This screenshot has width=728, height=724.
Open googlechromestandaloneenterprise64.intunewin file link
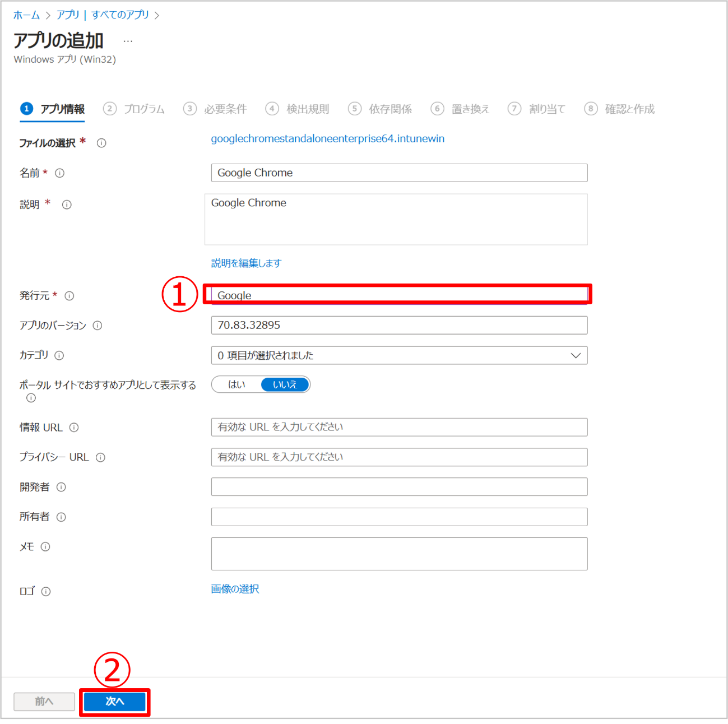click(328, 138)
